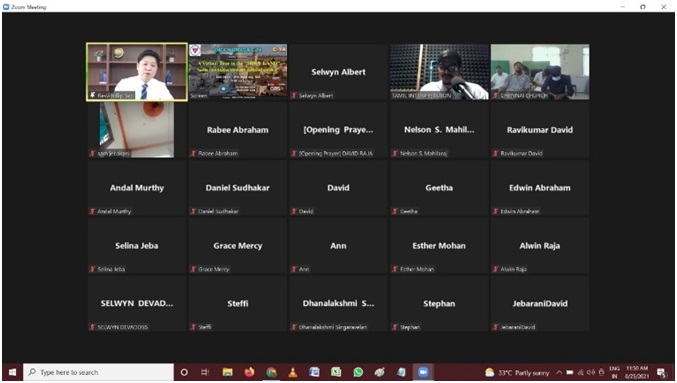This screenshot has width=677, height=383.
Task: Click the Zoom icon in the window title bar
Action: pyautogui.click(x=6, y=7)
